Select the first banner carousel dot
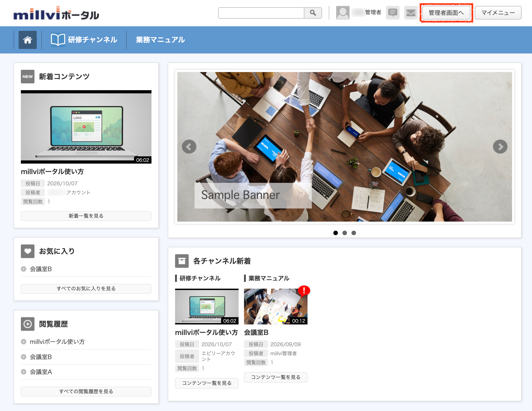Viewport: 532px width, 411px height. pyautogui.click(x=335, y=233)
